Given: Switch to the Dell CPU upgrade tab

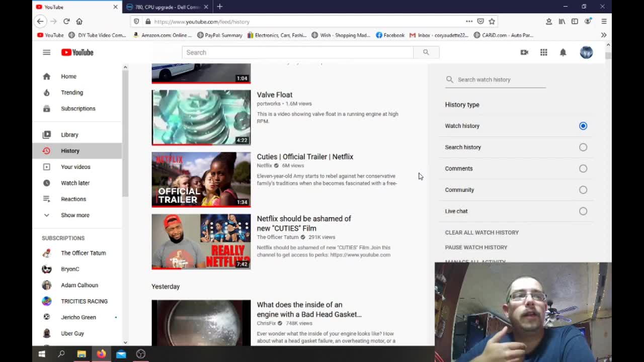Looking at the screenshot, I should click(x=167, y=7).
